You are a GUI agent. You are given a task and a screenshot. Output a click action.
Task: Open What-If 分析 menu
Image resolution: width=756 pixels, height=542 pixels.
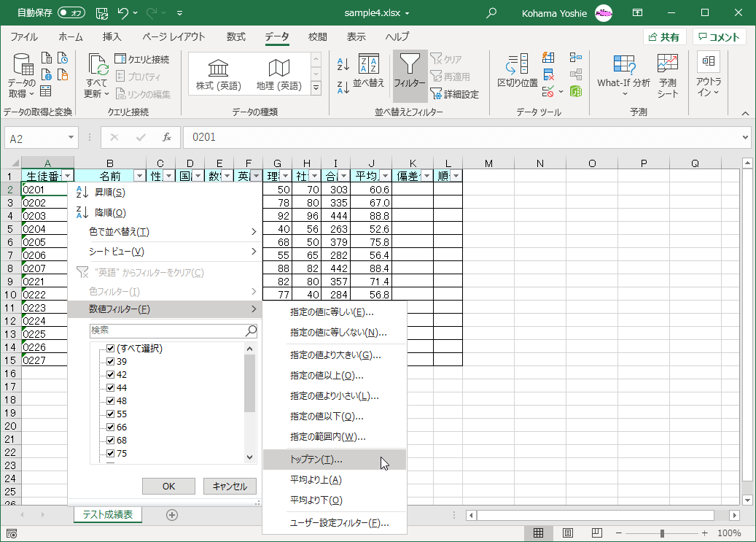623,75
